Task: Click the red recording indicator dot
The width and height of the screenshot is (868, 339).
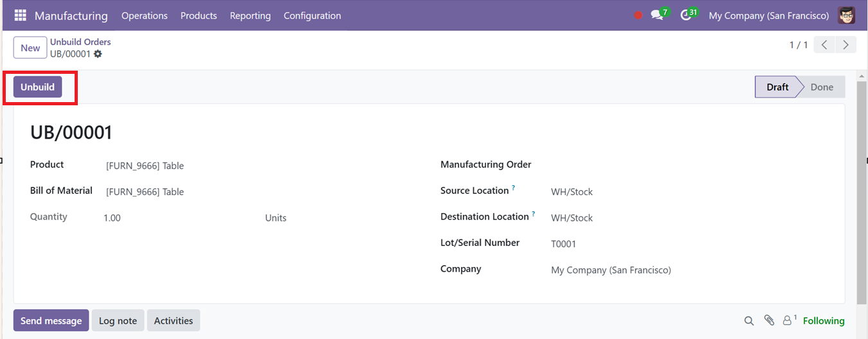Action: tap(638, 15)
